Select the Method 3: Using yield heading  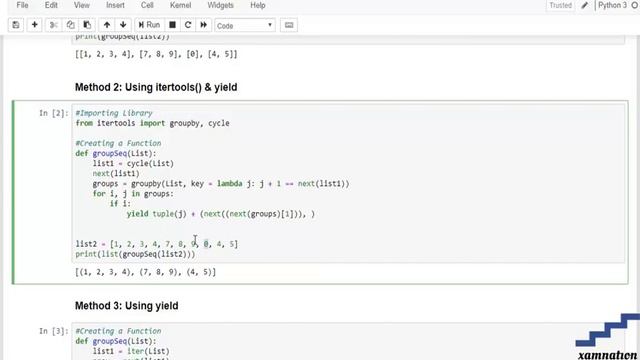tap(127, 306)
